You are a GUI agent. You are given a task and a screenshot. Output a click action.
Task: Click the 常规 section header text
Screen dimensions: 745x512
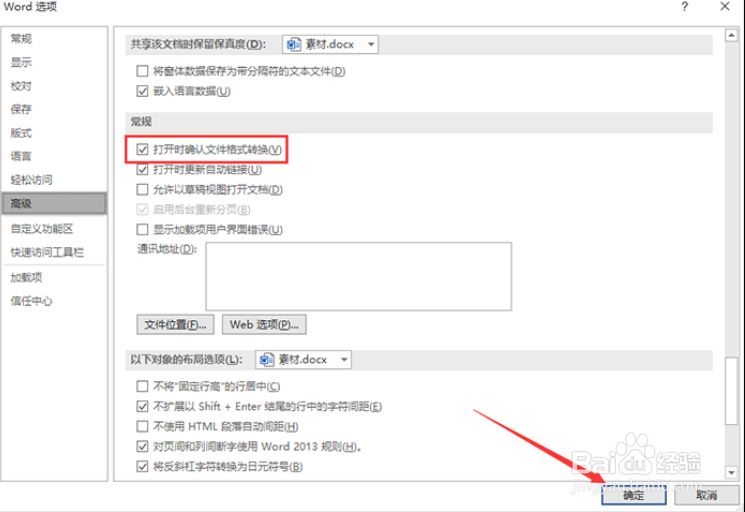coord(141,122)
